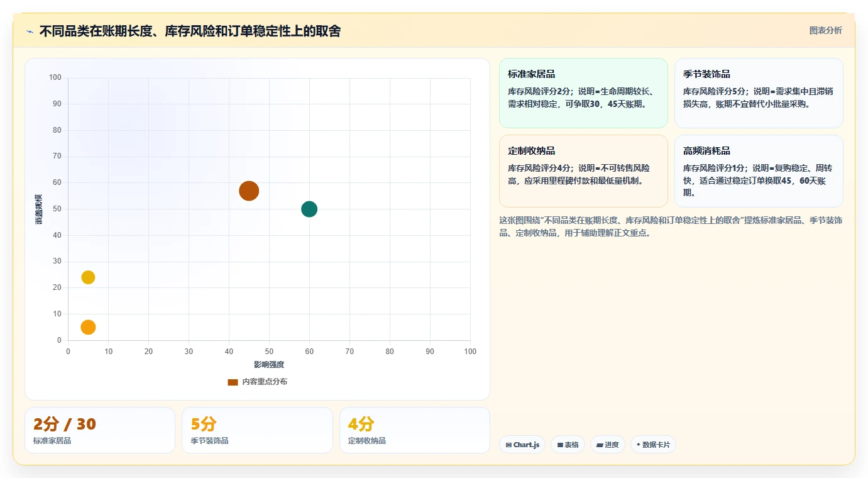Click the x-axis tick label 60
This screenshot has width=868, height=478.
pos(309,352)
